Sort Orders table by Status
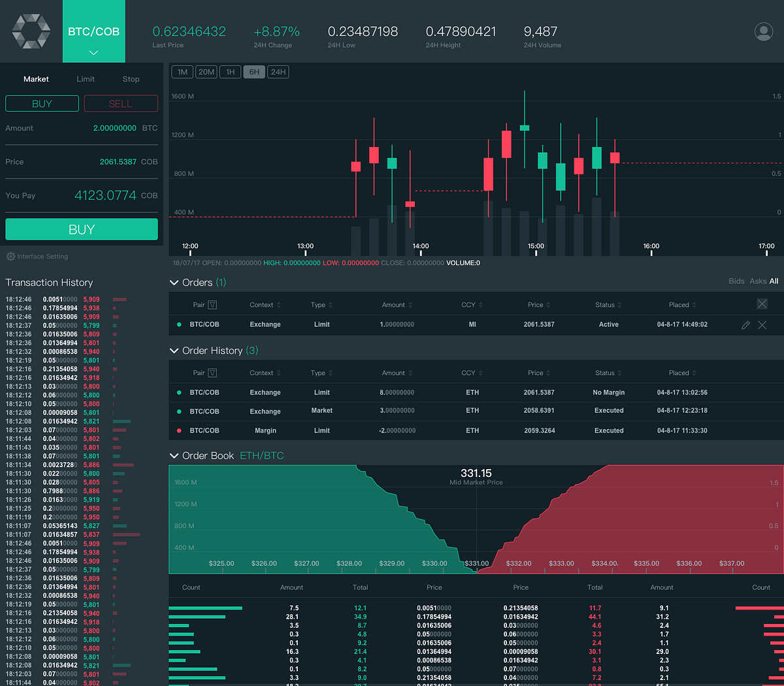 point(608,304)
